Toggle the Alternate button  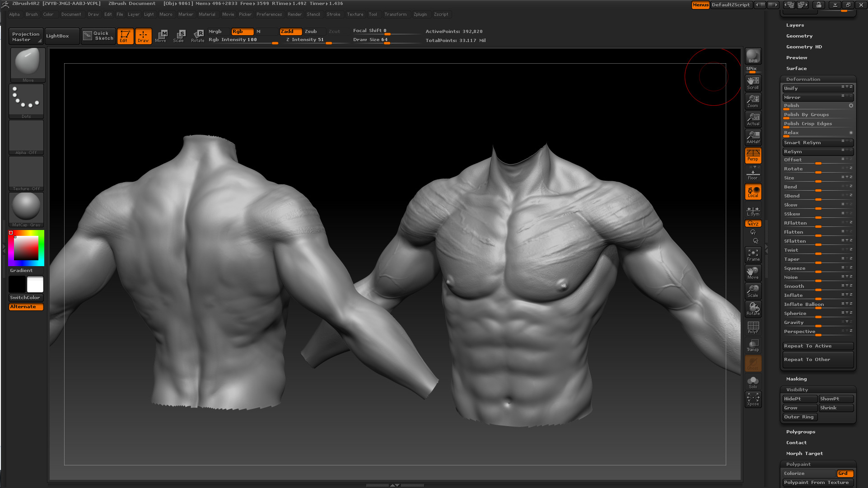(26, 307)
